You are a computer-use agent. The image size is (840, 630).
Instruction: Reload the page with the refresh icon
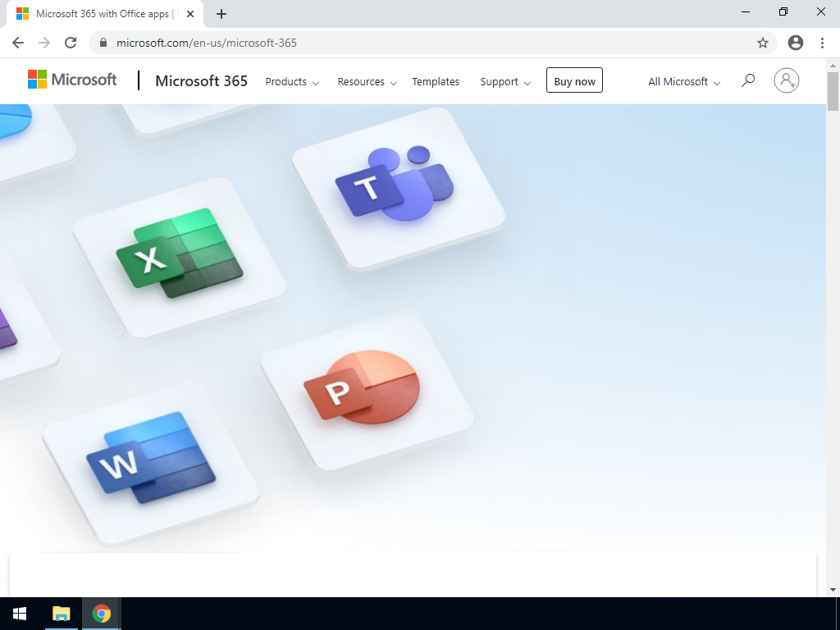pyautogui.click(x=71, y=43)
